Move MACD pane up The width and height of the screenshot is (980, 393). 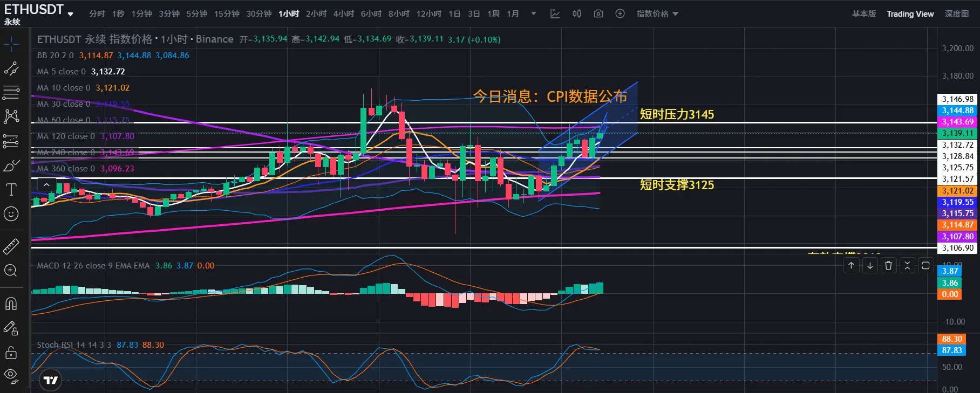coord(851,265)
